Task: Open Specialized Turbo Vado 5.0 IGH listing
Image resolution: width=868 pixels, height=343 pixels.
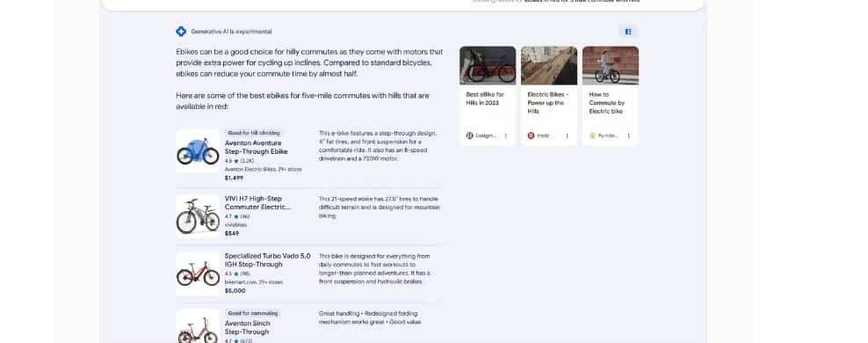Action: click(267, 260)
